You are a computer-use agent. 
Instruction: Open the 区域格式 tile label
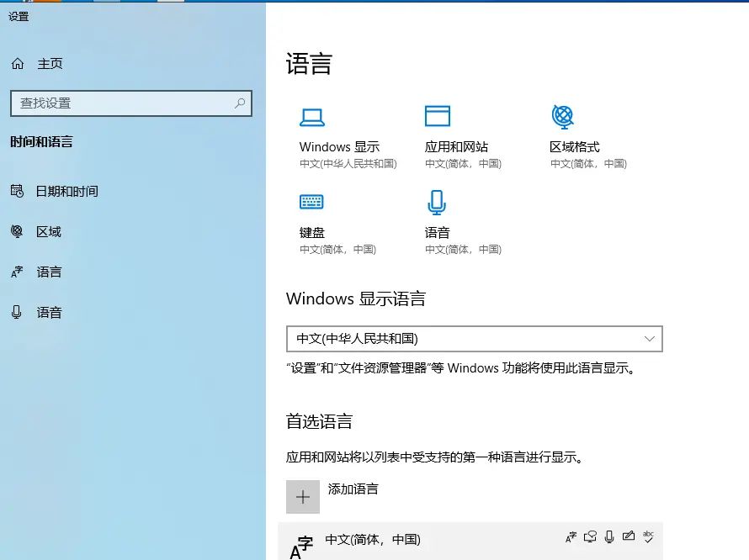click(x=575, y=147)
